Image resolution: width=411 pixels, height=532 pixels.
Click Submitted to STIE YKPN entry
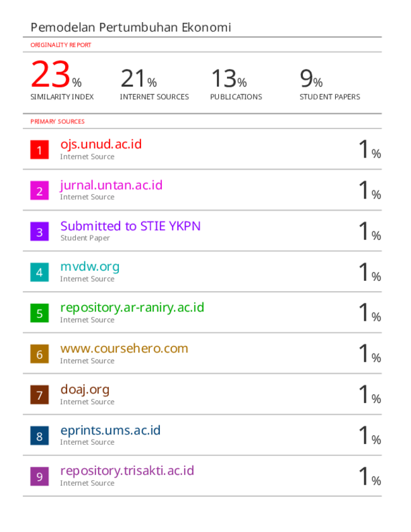coord(130,226)
